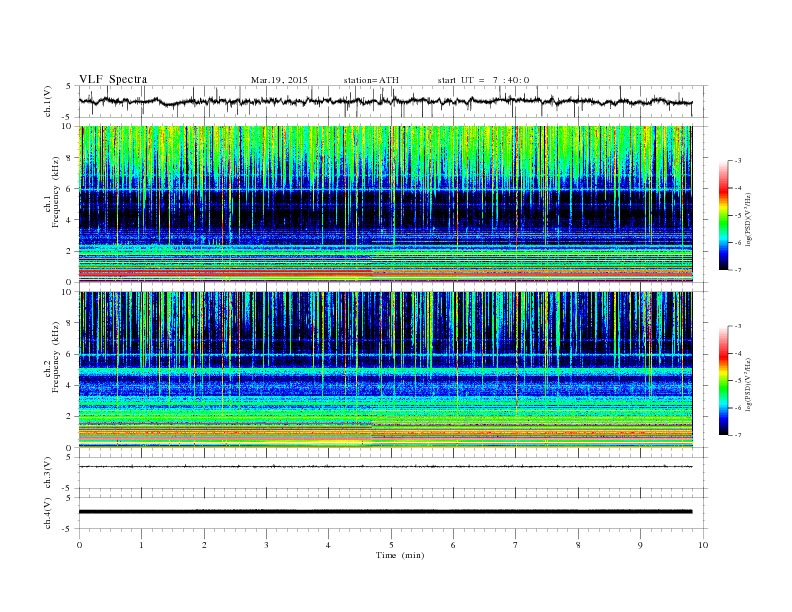Click the "VLF Spectra" plot title
The width and height of the screenshot is (792, 612).
113,79
